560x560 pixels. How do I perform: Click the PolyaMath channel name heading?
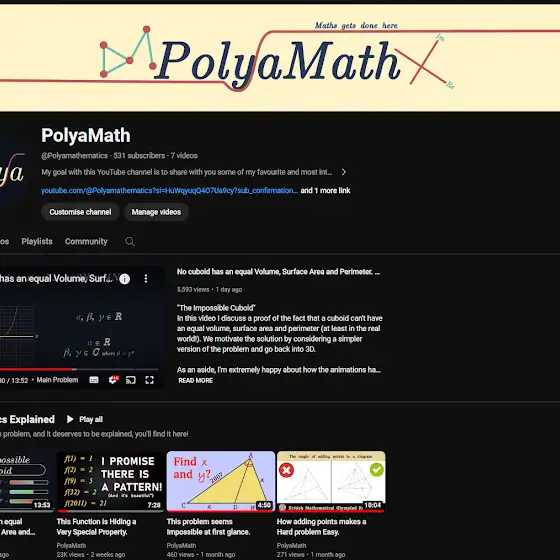[x=86, y=135]
